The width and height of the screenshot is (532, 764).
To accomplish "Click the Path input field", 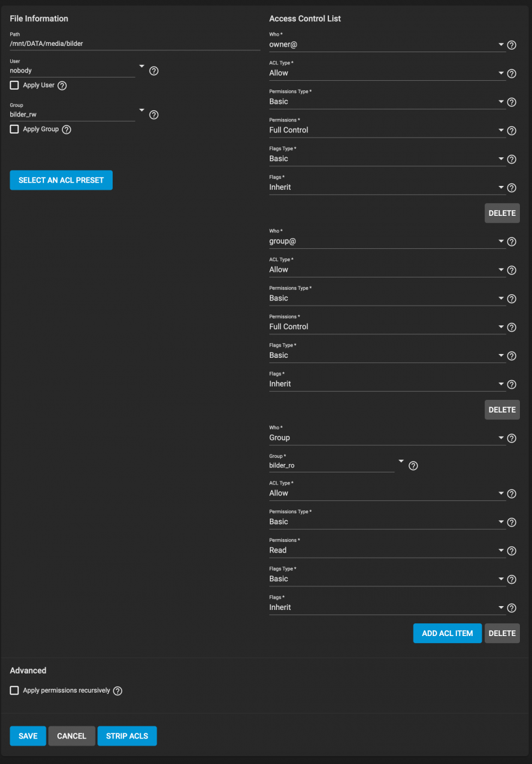I will pyautogui.click(x=135, y=43).
